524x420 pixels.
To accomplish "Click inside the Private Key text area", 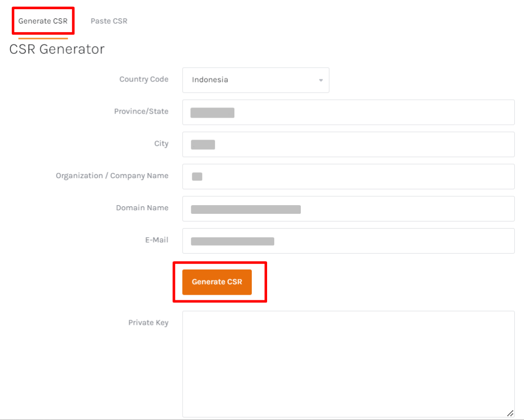I will (x=348, y=364).
